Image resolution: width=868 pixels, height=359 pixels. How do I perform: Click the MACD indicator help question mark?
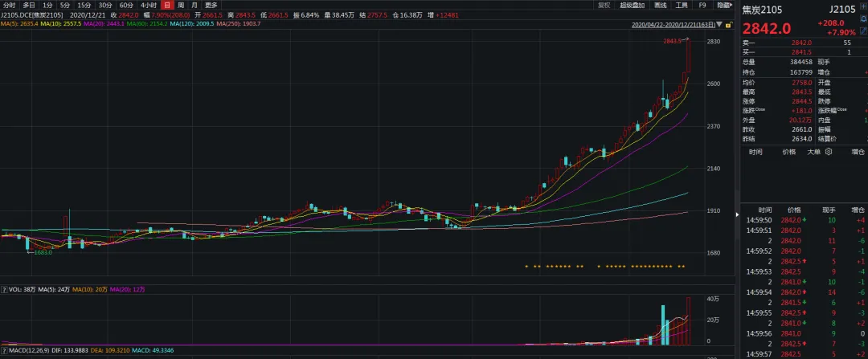pyautogui.click(x=5, y=350)
